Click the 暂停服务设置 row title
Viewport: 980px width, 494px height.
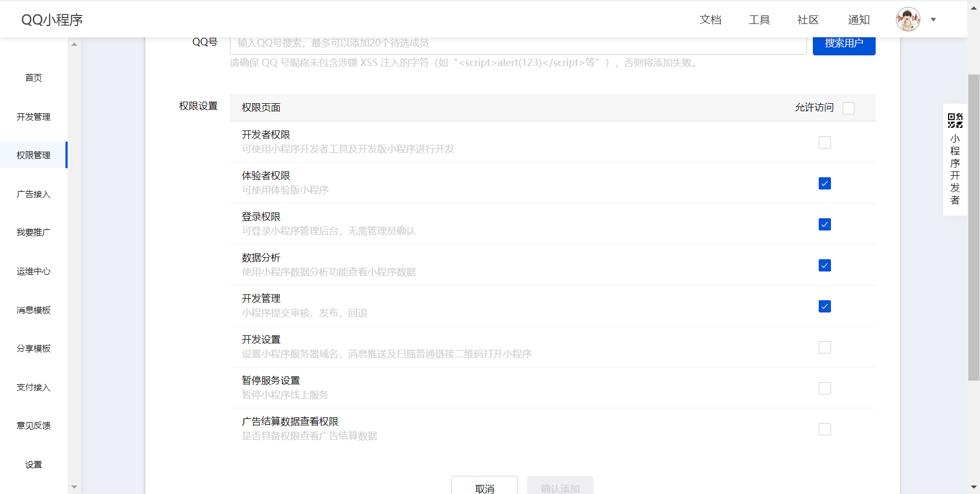click(271, 381)
